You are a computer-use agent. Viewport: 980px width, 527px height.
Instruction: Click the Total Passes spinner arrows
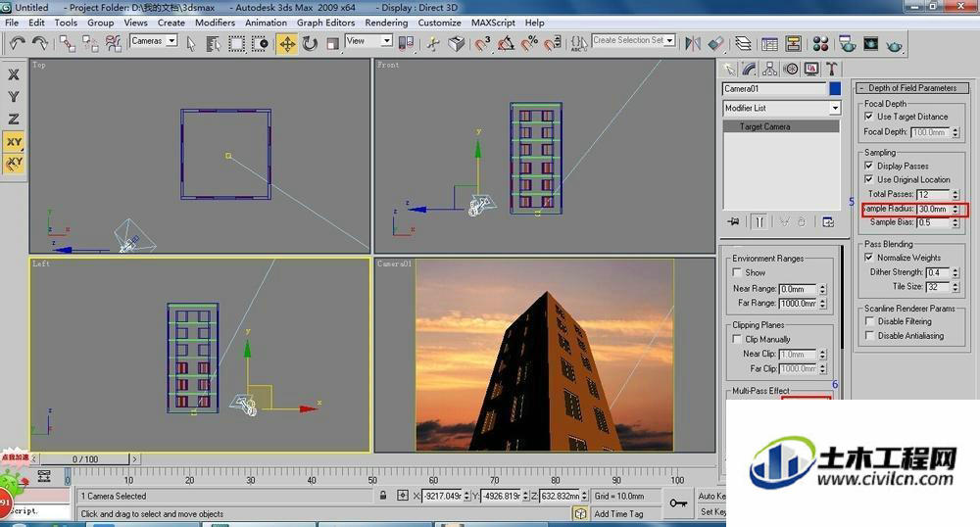tap(955, 195)
